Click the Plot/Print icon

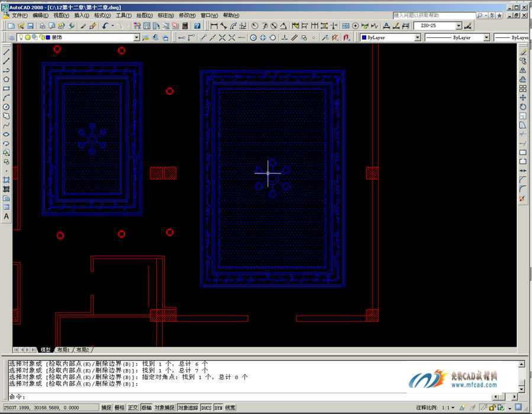[42, 26]
